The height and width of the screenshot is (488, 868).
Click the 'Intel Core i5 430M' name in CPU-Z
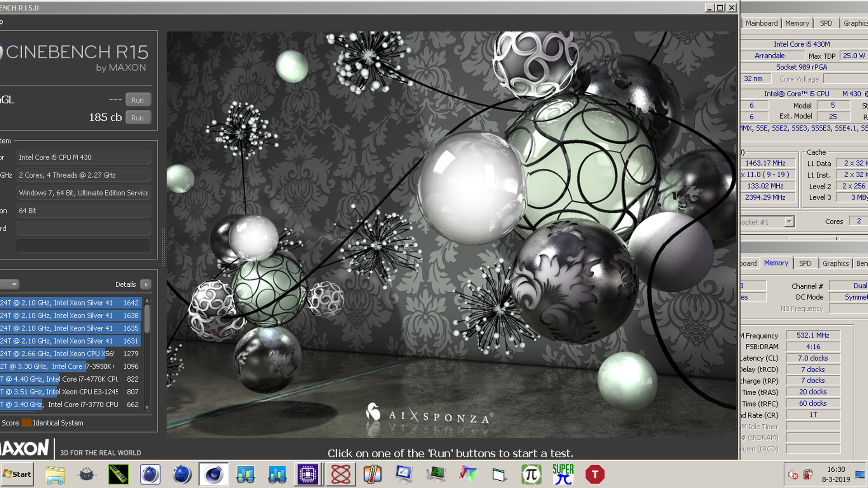click(802, 44)
